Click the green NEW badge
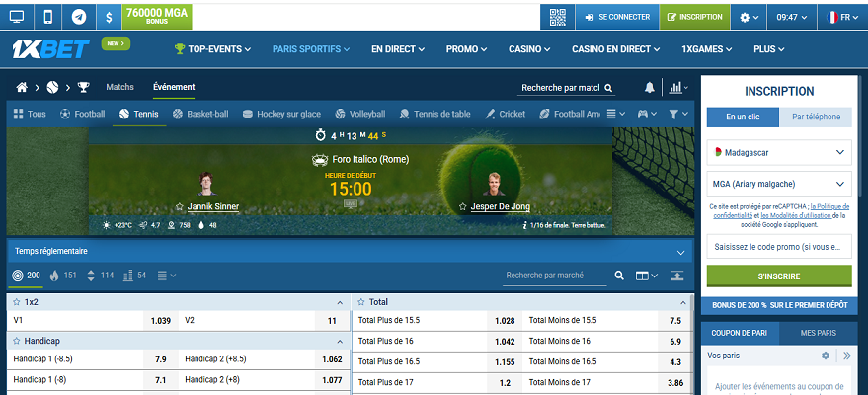Image resolution: width=868 pixels, height=395 pixels. 116,42
